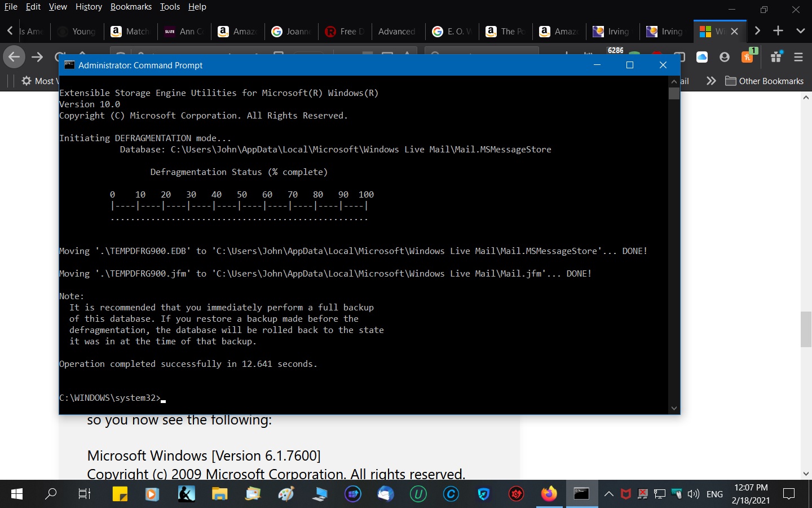The image size is (812, 508).
Task: Open the Firefox hamburger menu
Action: [798, 57]
